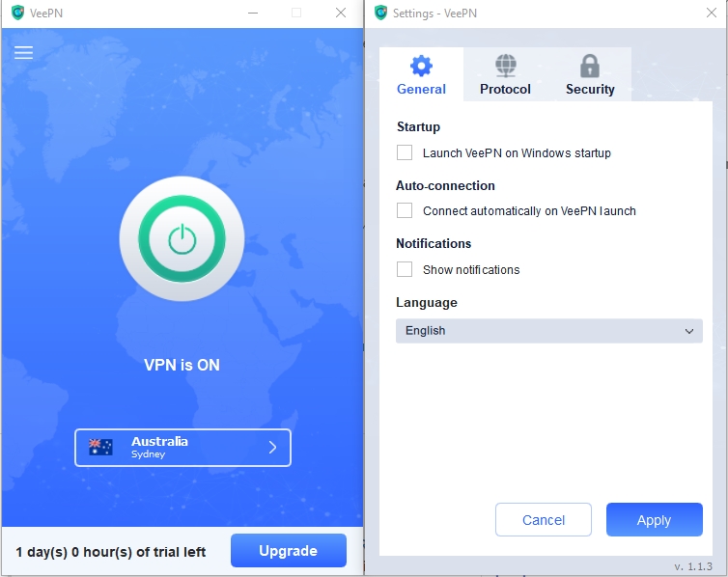Click the version number v. 1.1.3
This screenshot has height=577, width=728.
coord(693,566)
